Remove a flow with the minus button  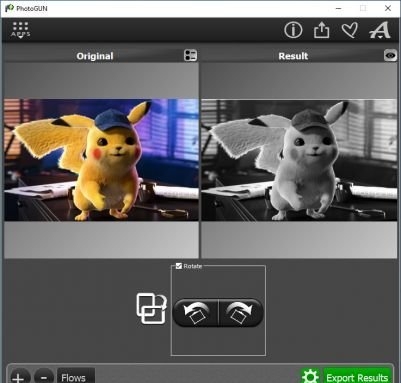[x=44, y=377]
